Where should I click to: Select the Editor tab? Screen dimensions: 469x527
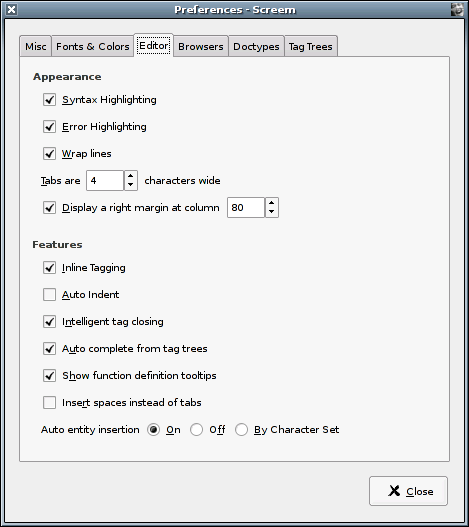(154, 45)
